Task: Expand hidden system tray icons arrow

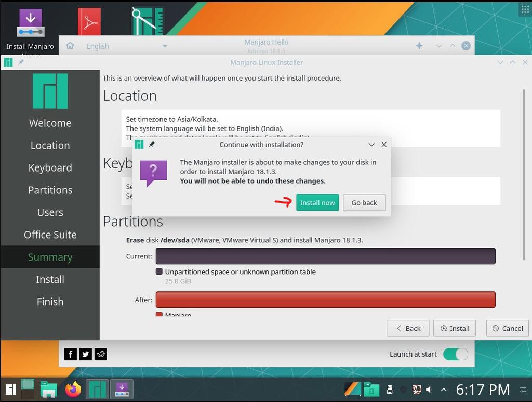Action: coord(444,390)
